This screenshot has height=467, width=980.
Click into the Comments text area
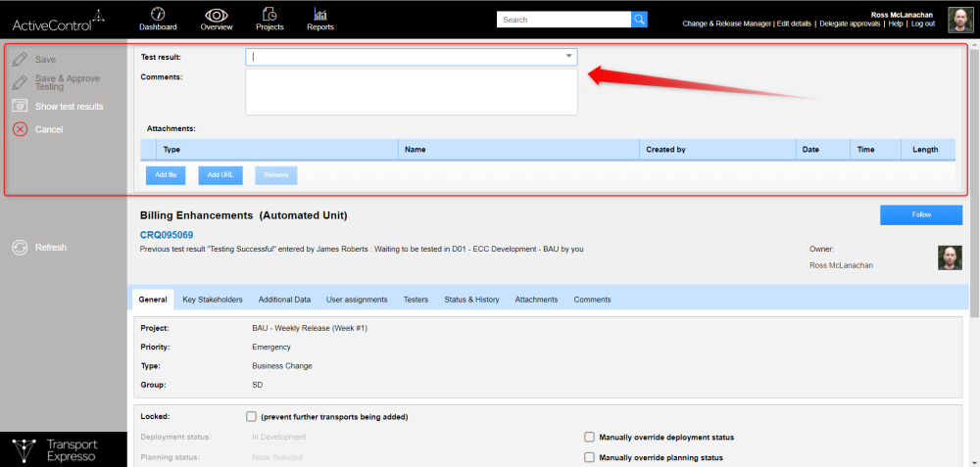coord(412,92)
